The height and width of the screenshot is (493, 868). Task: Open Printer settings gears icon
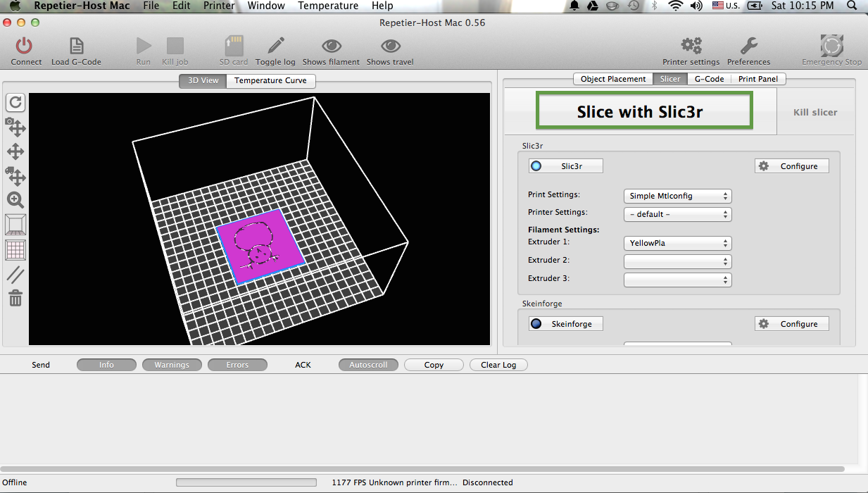click(x=691, y=46)
